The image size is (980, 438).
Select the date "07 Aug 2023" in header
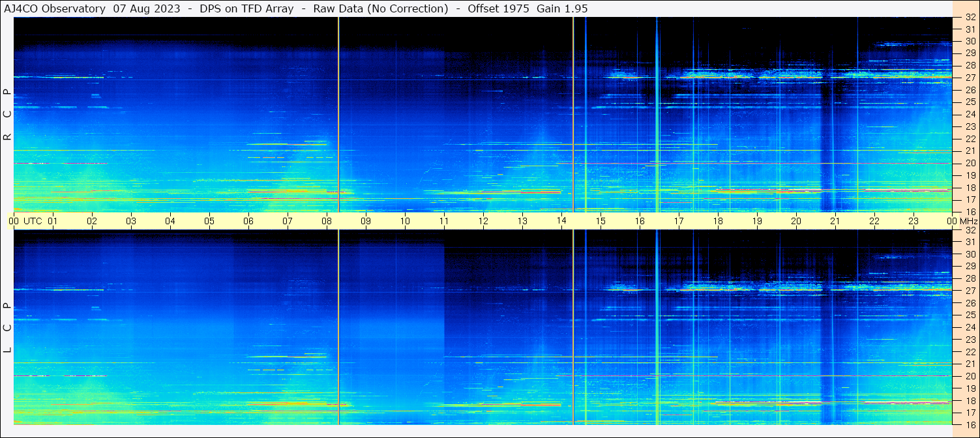click(147, 8)
